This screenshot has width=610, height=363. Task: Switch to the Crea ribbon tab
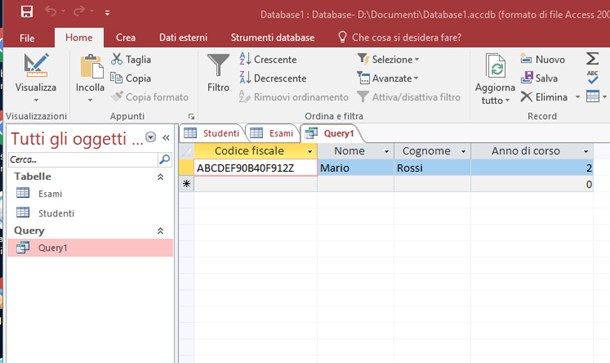click(x=126, y=37)
